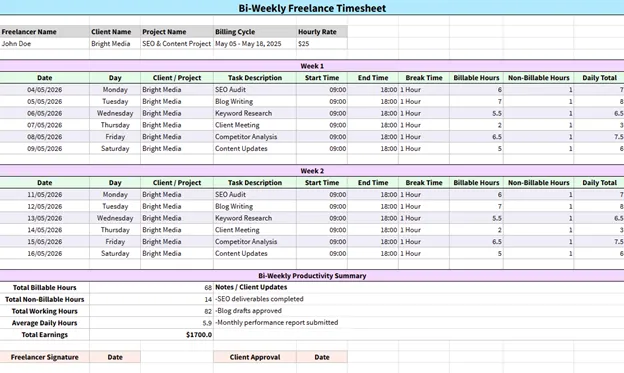624x373 pixels.
Task: Select the Blog drafts approved note
Action: [x=248, y=311]
